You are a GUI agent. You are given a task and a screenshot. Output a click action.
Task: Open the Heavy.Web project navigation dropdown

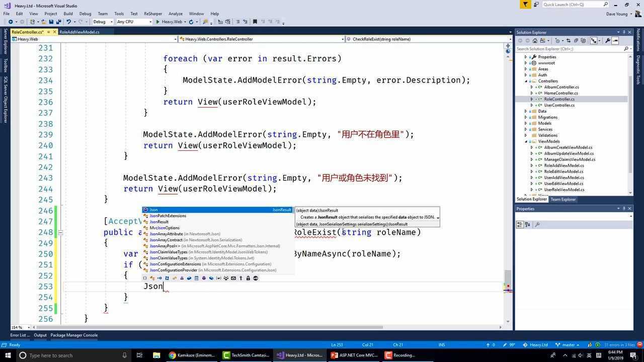(94, 39)
